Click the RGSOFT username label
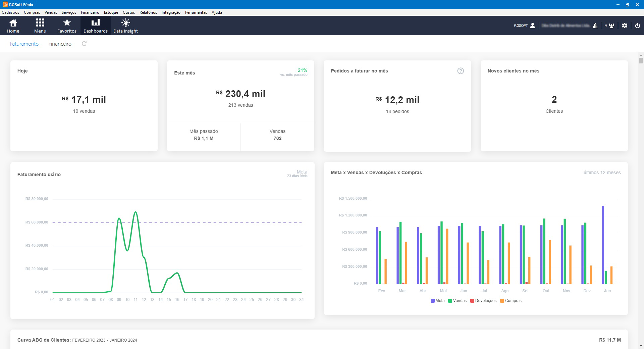 (x=521, y=26)
